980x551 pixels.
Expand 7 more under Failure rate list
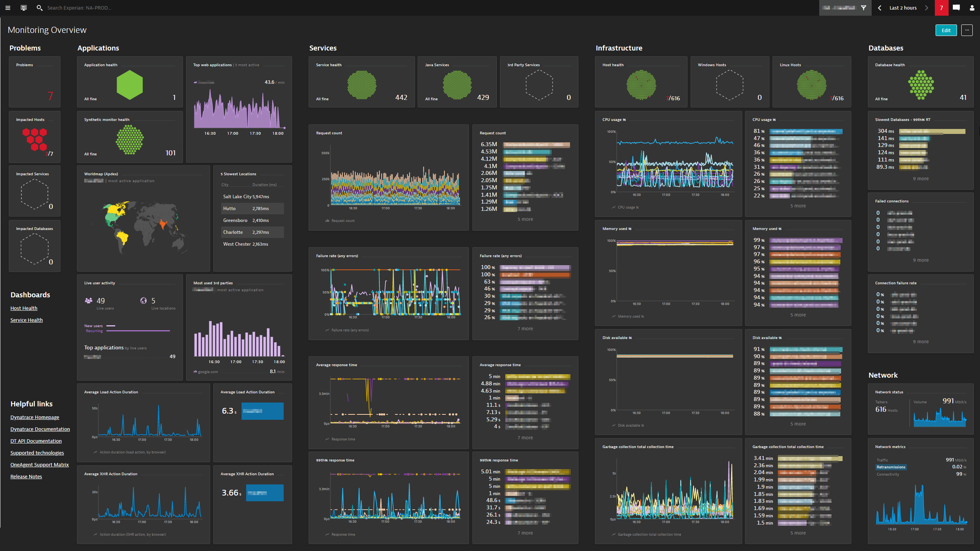click(x=525, y=328)
